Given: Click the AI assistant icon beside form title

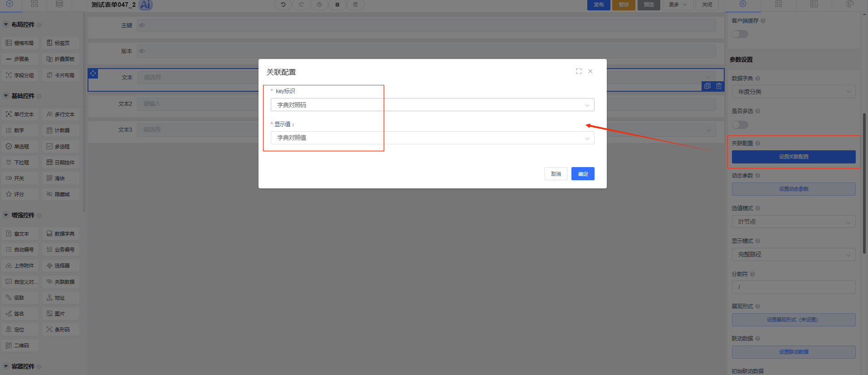Looking at the screenshot, I should coord(146,5).
